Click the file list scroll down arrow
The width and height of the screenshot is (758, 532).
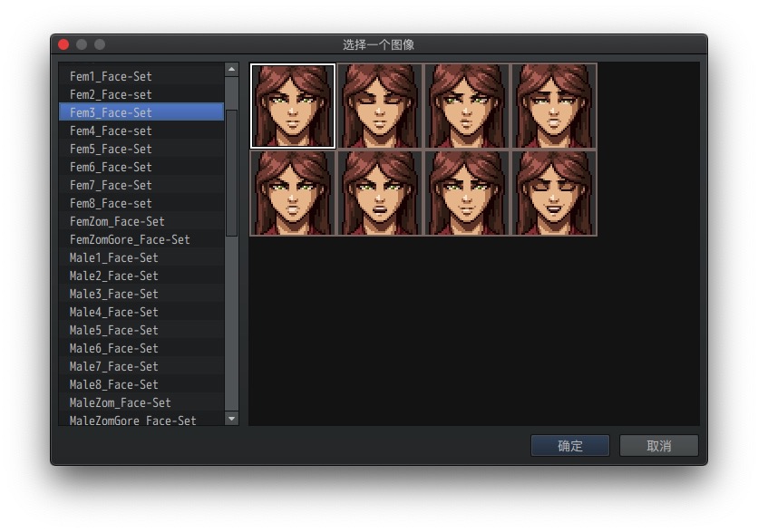[x=231, y=419]
